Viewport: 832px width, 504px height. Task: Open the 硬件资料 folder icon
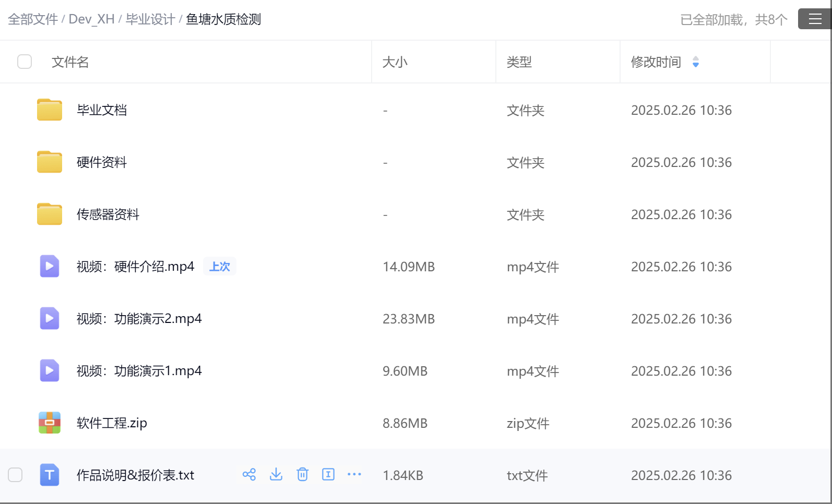click(50, 162)
